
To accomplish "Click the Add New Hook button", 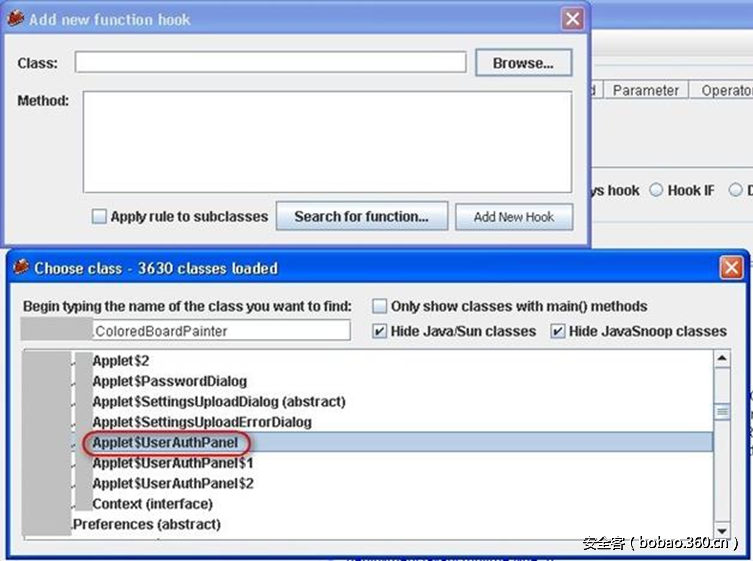I will (514, 216).
